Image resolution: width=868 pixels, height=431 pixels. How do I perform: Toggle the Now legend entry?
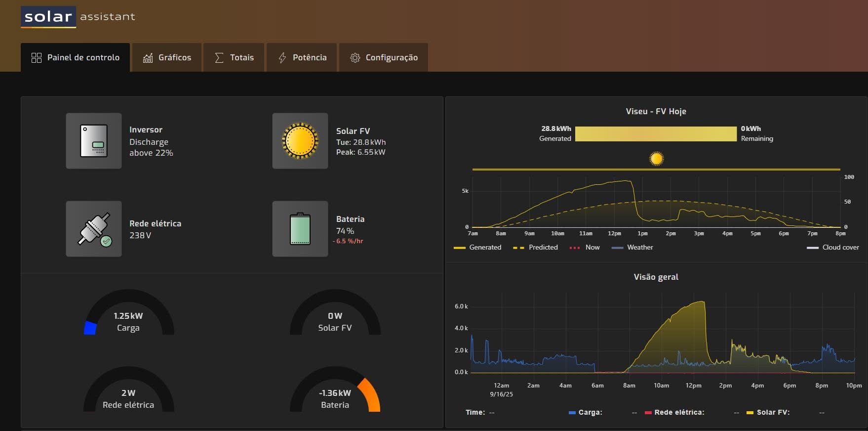click(585, 247)
